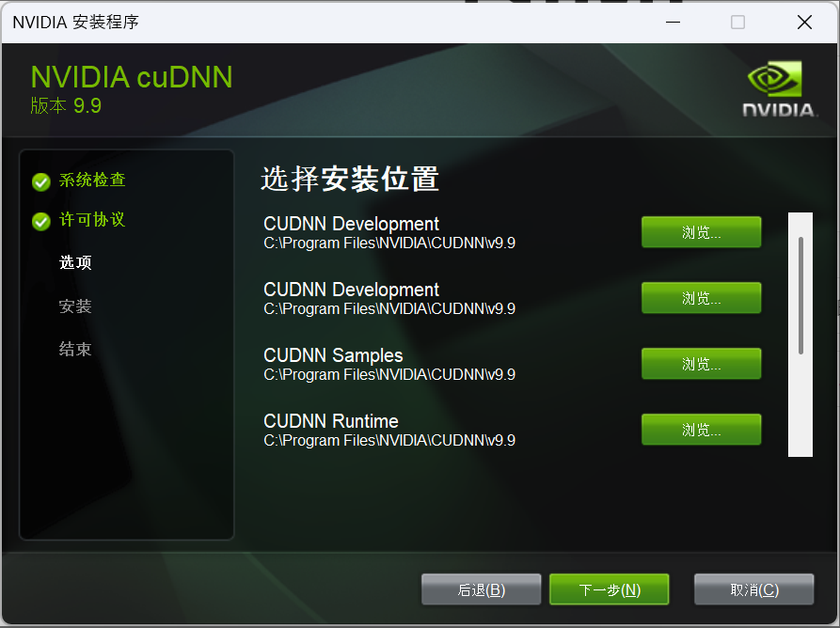This screenshot has width=840, height=628.
Task: Open 浏览 for CUDNN Samples path
Action: [701, 364]
